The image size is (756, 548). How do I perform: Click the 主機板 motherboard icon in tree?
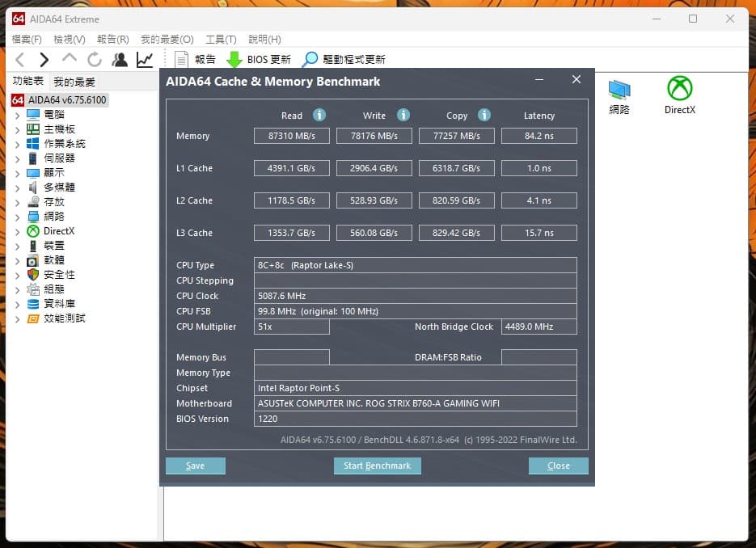[33, 129]
